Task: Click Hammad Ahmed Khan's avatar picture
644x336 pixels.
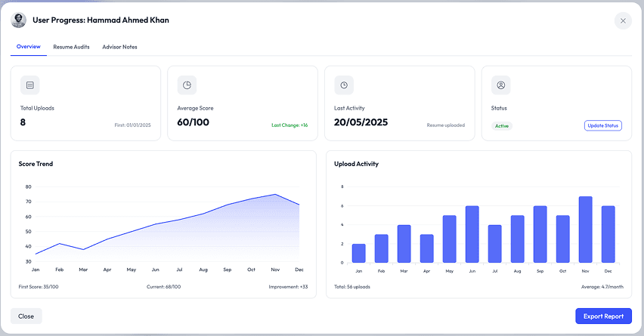Action: (x=18, y=20)
